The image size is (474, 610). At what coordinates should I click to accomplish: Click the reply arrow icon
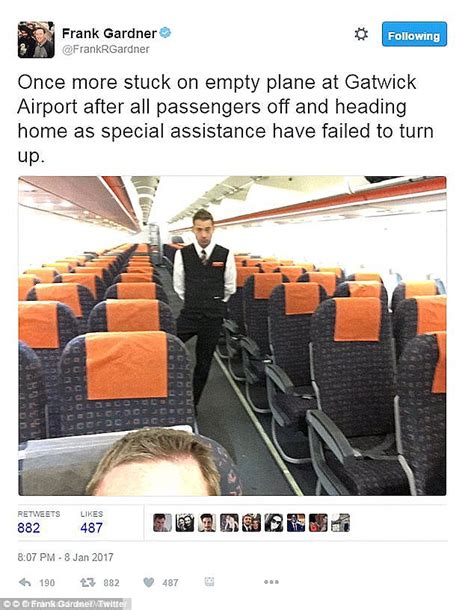(25, 582)
